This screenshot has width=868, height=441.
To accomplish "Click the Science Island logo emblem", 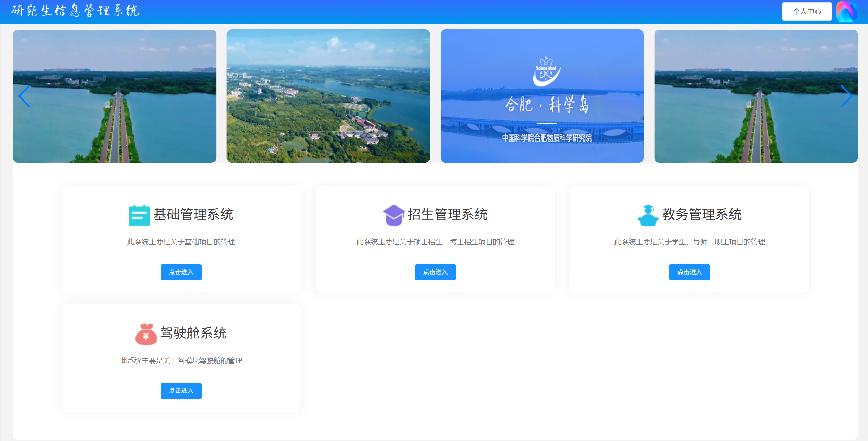I will (x=546, y=71).
